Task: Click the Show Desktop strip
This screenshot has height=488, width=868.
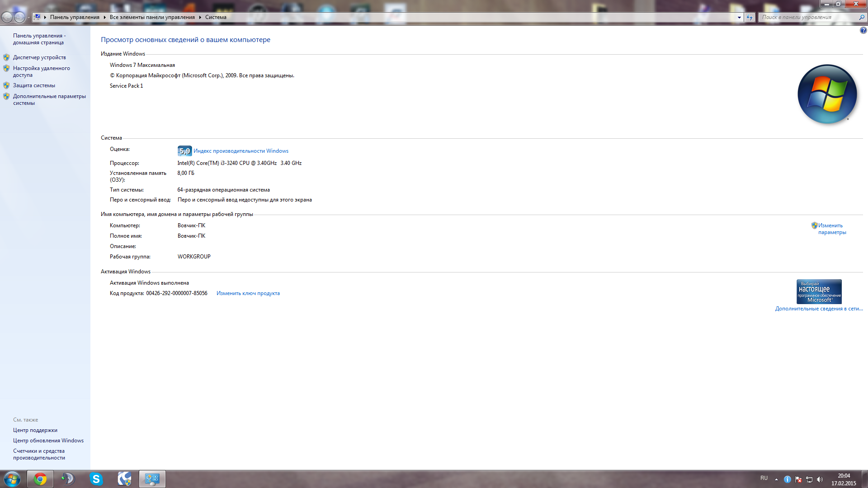Action: pyautogui.click(x=864, y=479)
